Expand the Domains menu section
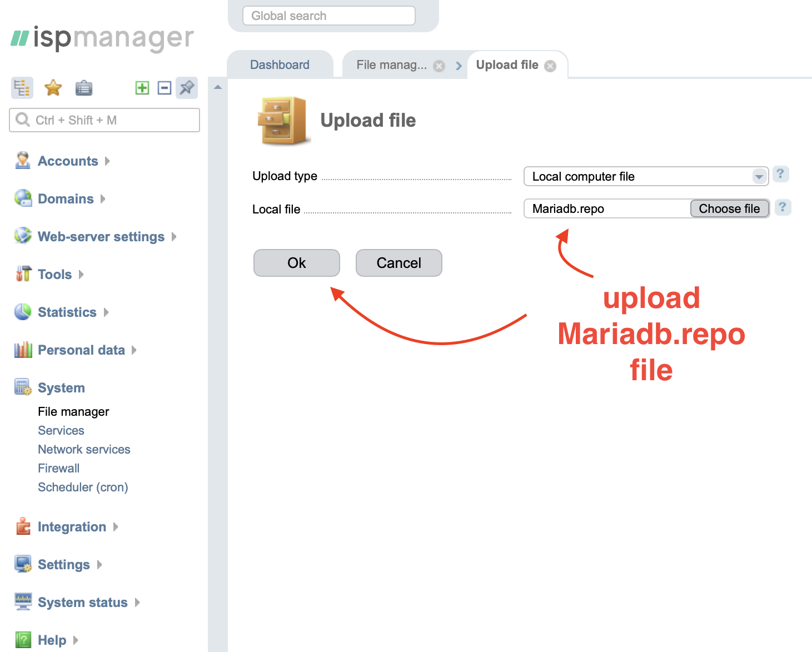The width and height of the screenshot is (812, 652). pos(103,199)
